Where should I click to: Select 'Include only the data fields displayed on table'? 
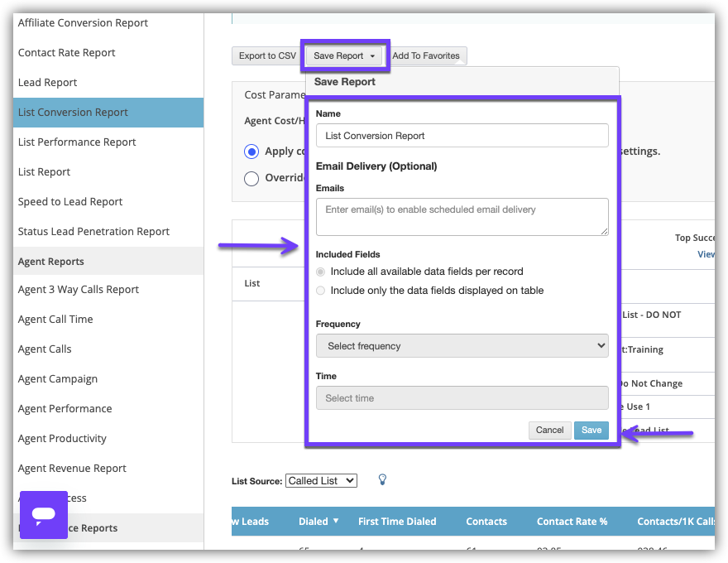pos(320,291)
